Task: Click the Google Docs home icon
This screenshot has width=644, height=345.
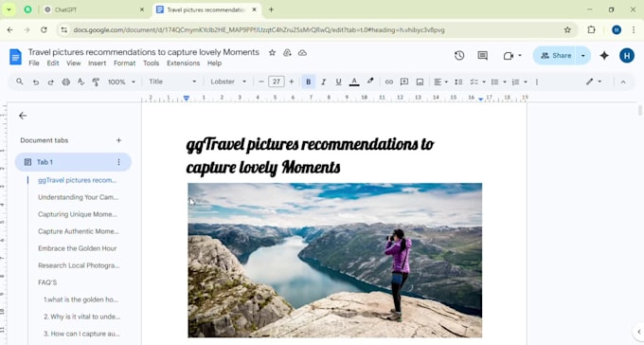Action: point(15,57)
